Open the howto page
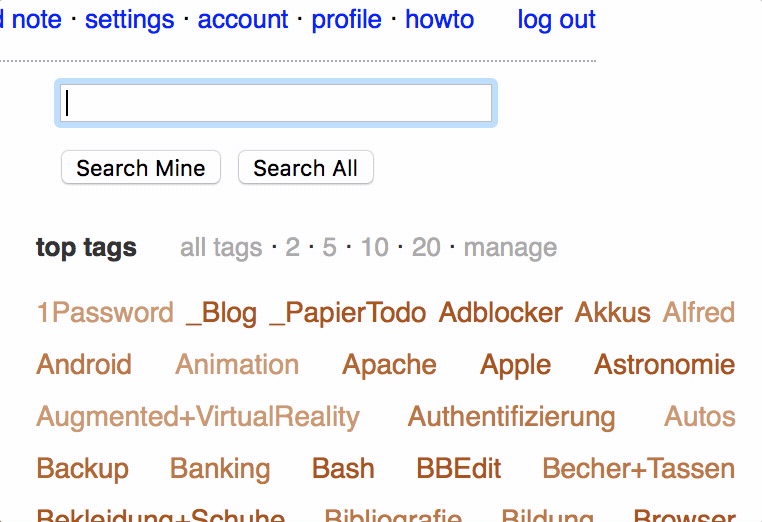 coord(439,19)
